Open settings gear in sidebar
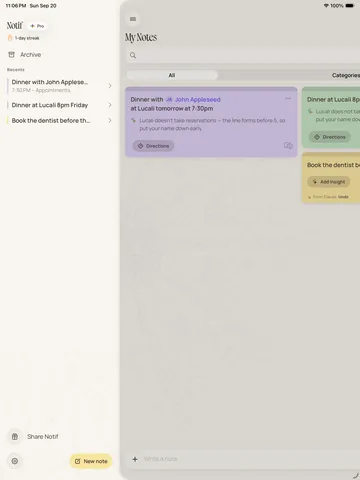 click(15, 461)
